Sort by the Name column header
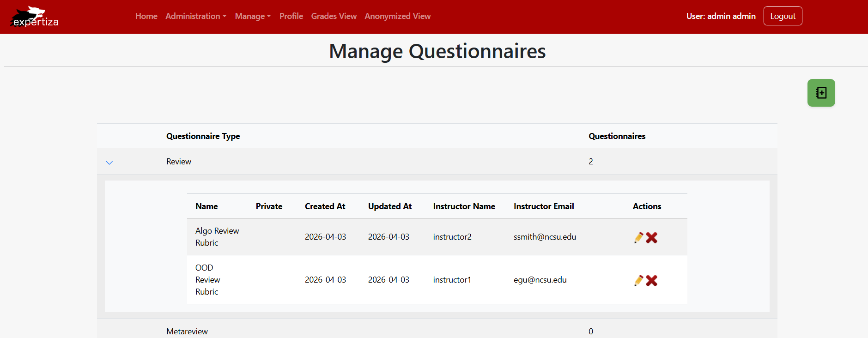 (206, 206)
